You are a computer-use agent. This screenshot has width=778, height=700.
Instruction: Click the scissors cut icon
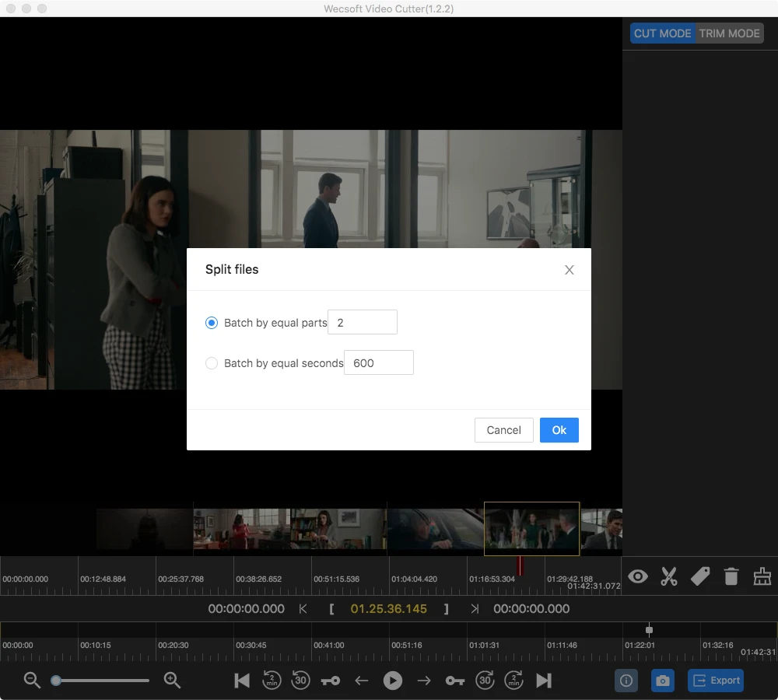point(669,576)
